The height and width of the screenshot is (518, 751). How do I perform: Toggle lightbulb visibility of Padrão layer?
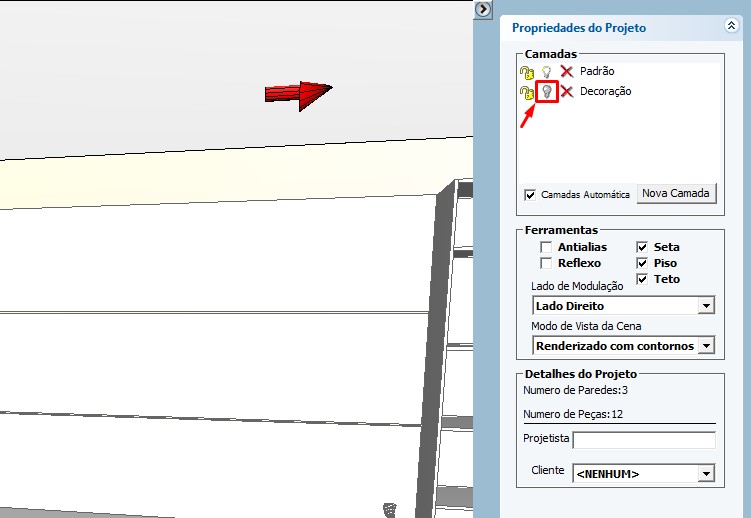[x=547, y=72]
